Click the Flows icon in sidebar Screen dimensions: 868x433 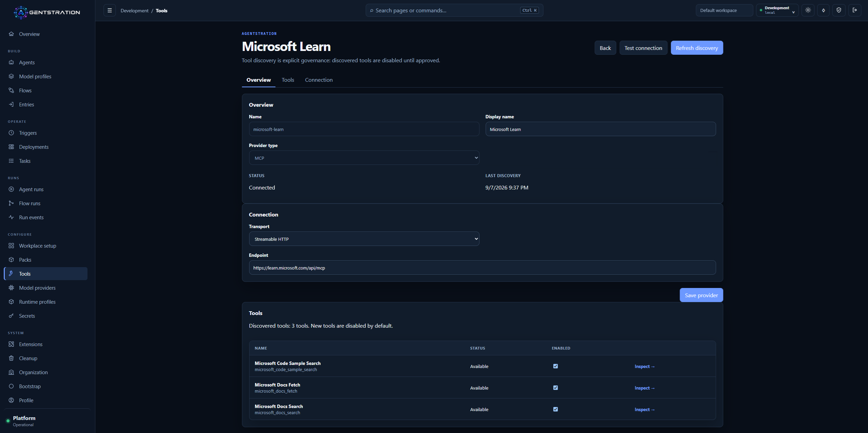11,90
